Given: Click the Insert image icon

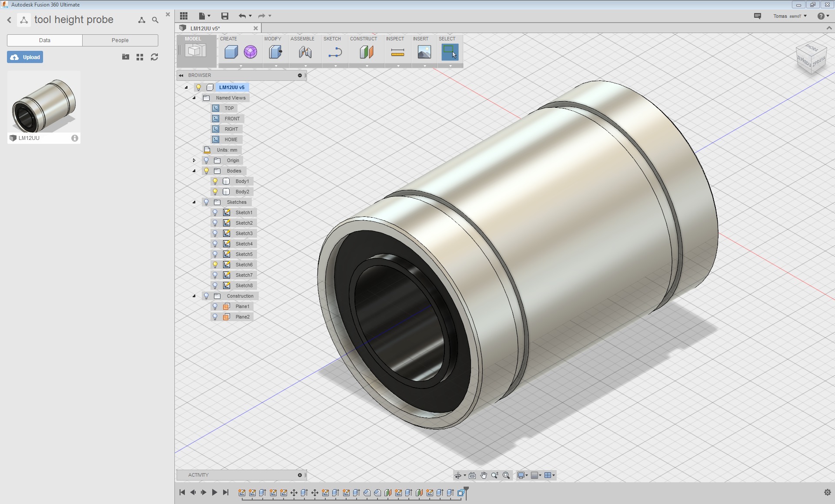Looking at the screenshot, I should [x=424, y=53].
